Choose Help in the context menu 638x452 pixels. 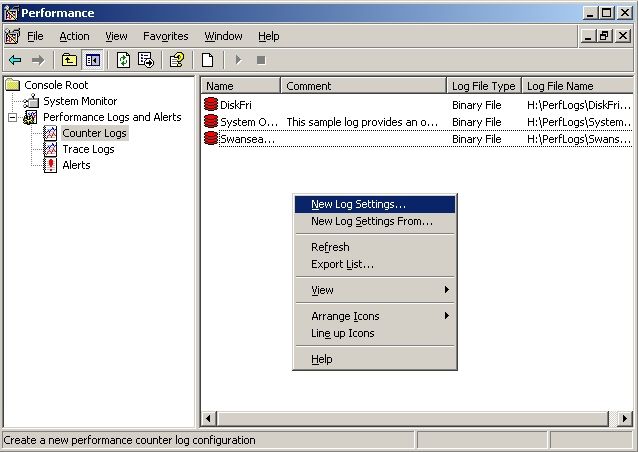pyautogui.click(x=375, y=359)
